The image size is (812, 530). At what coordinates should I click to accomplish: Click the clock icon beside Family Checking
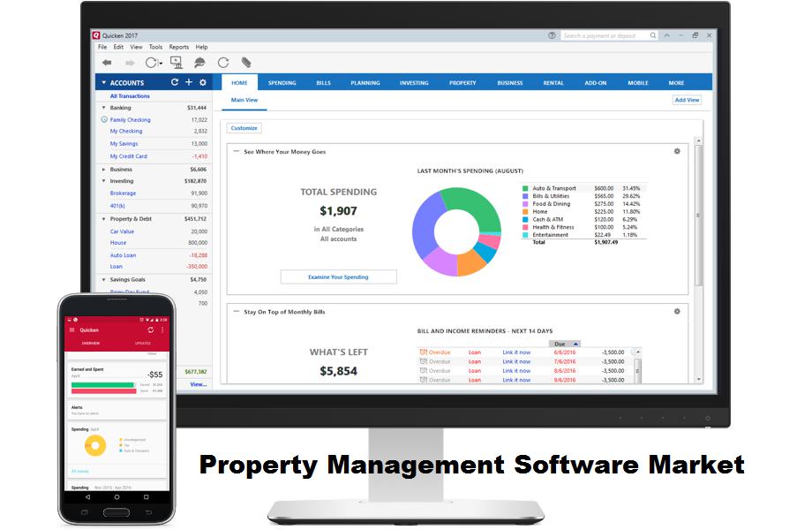(x=104, y=119)
